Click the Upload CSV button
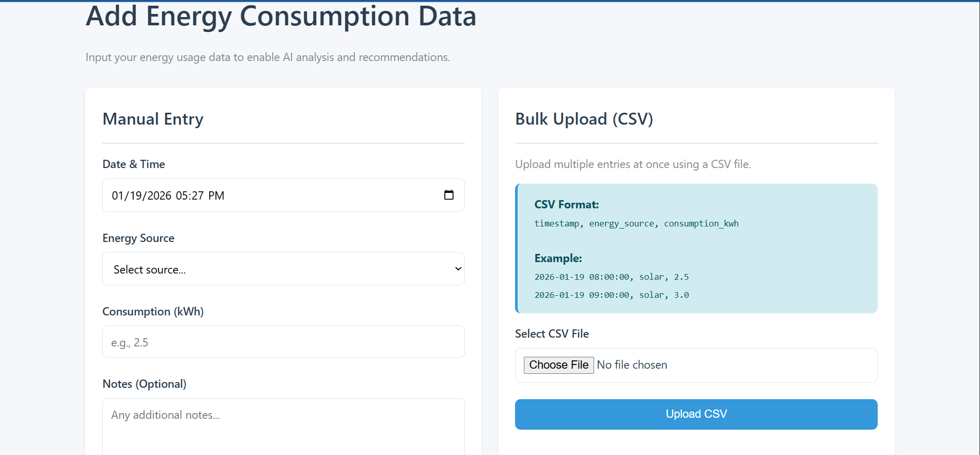This screenshot has height=455, width=980. click(x=696, y=414)
